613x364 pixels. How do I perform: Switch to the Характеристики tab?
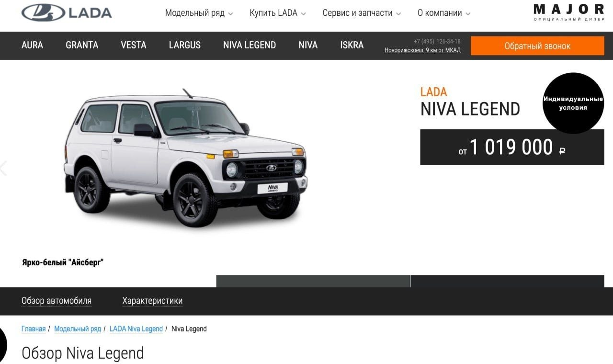tap(152, 301)
